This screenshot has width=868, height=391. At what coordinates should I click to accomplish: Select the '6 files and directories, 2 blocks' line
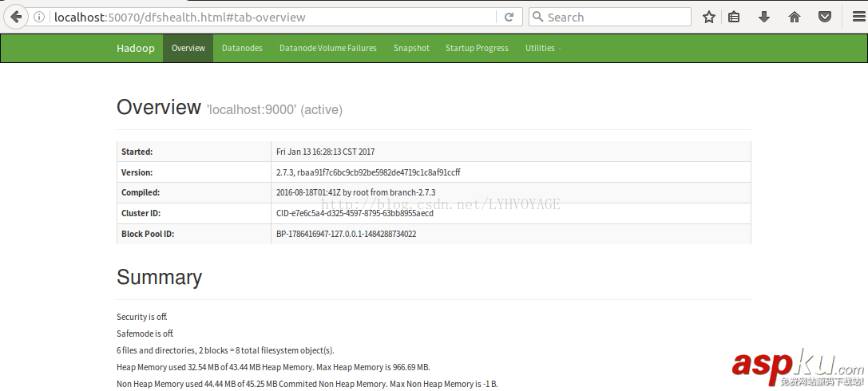225,350
